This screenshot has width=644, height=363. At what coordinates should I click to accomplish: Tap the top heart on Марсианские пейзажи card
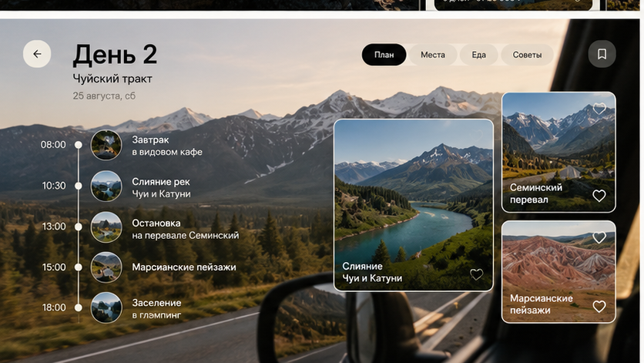[x=599, y=237]
